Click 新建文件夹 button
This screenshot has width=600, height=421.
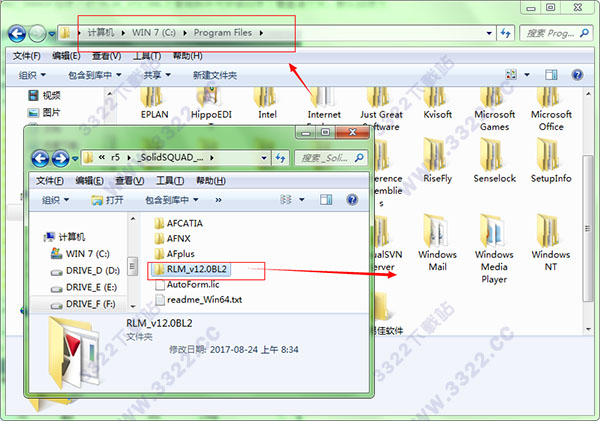(x=215, y=75)
